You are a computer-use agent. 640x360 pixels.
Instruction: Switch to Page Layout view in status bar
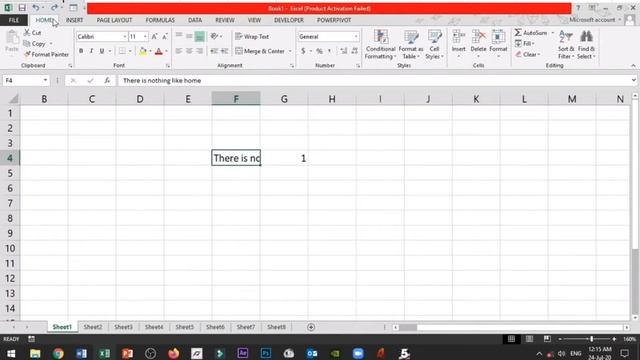(x=529, y=339)
